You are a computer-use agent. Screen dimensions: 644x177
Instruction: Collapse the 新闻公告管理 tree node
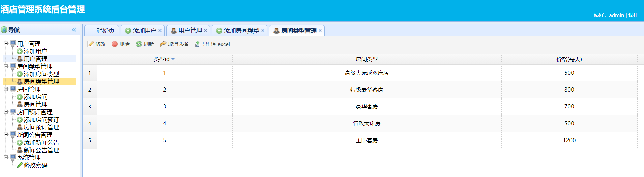(6, 134)
